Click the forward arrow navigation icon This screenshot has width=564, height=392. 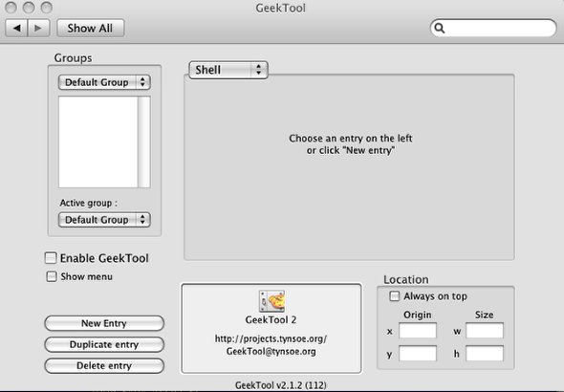point(38,28)
